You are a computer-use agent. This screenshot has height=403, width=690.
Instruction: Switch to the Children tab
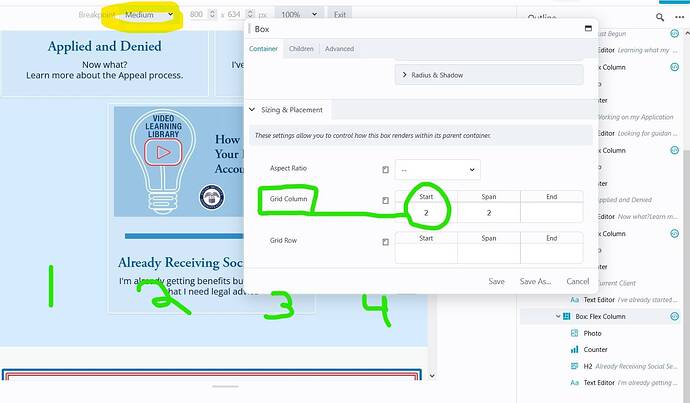point(301,49)
